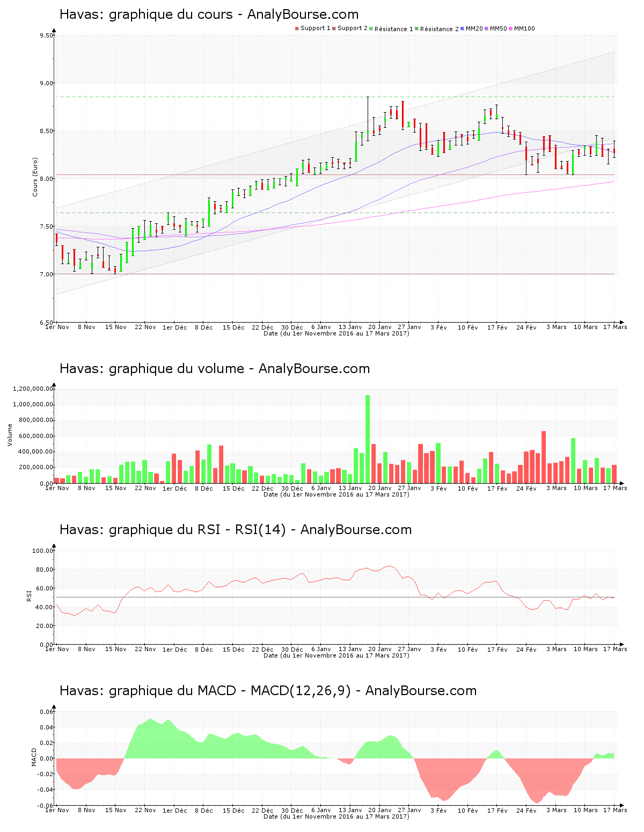Viewport: 644px width, 832px height.
Task: Click '17 Mars' on the price chart axis
Action: point(615,327)
